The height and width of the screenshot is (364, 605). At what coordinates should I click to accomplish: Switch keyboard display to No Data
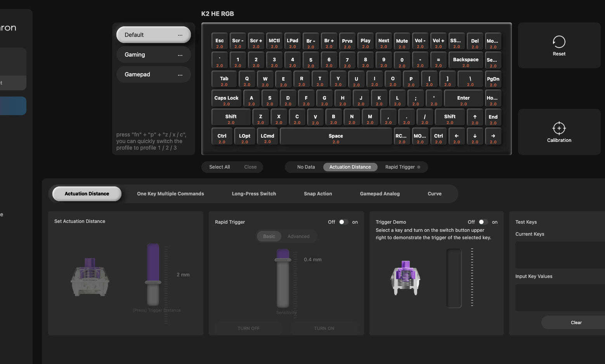306,167
